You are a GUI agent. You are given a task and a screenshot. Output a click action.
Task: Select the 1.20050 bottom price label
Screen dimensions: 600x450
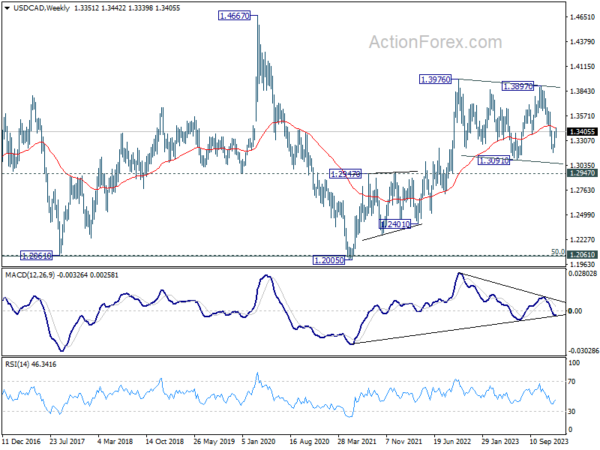pyautogui.click(x=329, y=261)
